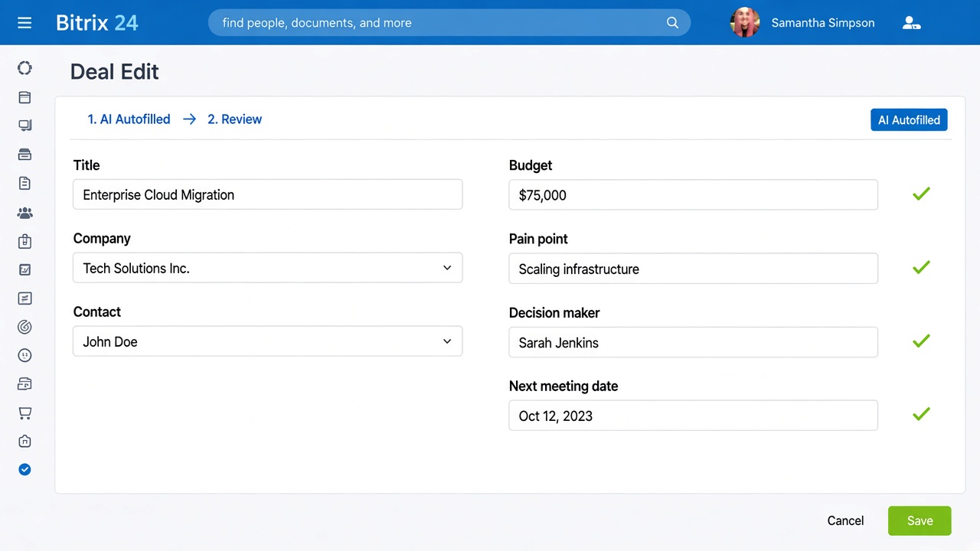This screenshot has height=551, width=980.
Task: Click the green checkmark beside Decision maker
Action: click(921, 341)
